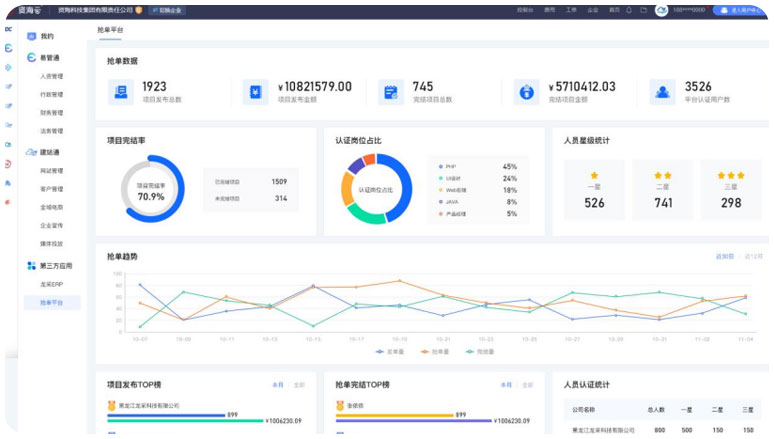The width and height of the screenshot is (774, 439).
Task: Click the 平台认证用户数 user icon
Action: [x=662, y=93]
